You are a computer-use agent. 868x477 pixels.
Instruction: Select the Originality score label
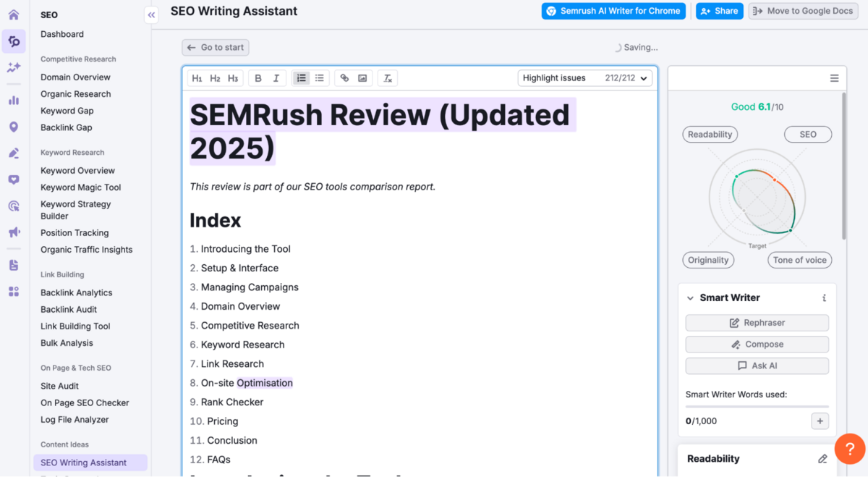pos(708,260)
